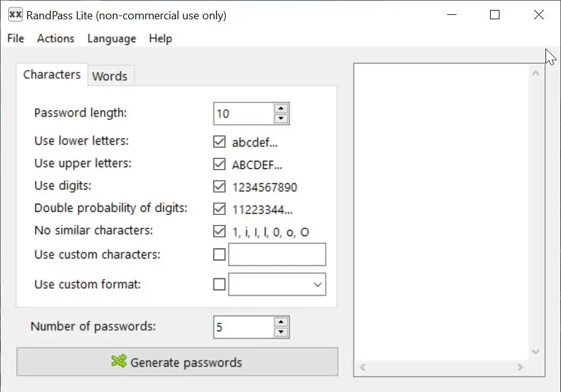561x392 pixels.
Task: Toggle the Use lower letters checkbox
Action: pyautogui.click(x=219, y=142)
